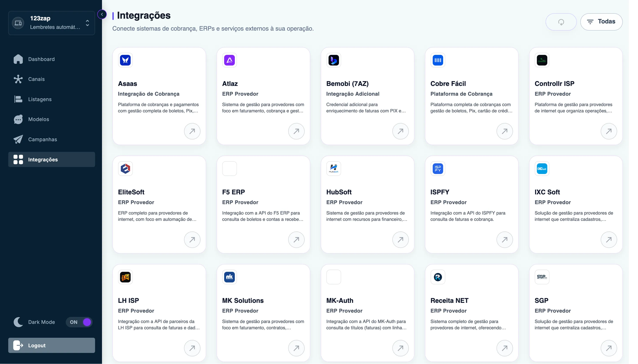The height and width of the screenshot is (364, 638).
Task: Click the IXC Soft logo icon
Action: pyautogui.click(x=542, y=169)
